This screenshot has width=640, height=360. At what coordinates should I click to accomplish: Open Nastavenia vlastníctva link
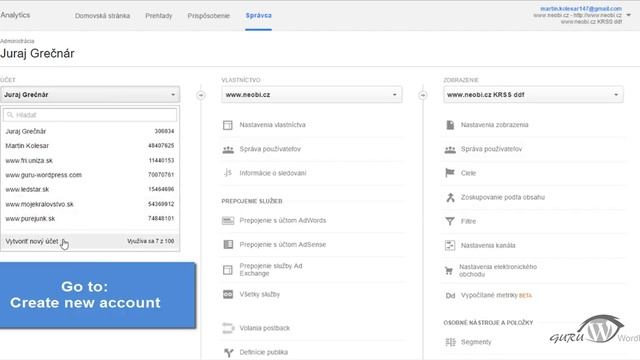273,125
